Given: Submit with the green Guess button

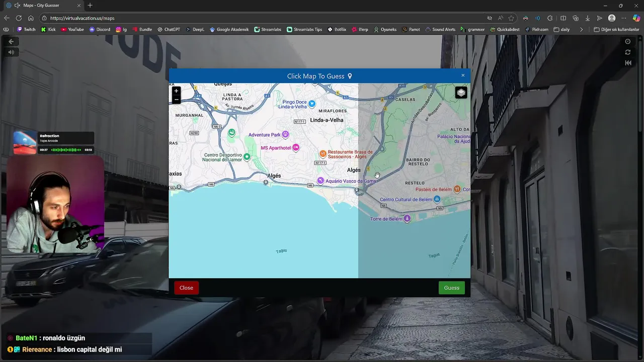Looking at the screenshot, I should pos(451,288).
